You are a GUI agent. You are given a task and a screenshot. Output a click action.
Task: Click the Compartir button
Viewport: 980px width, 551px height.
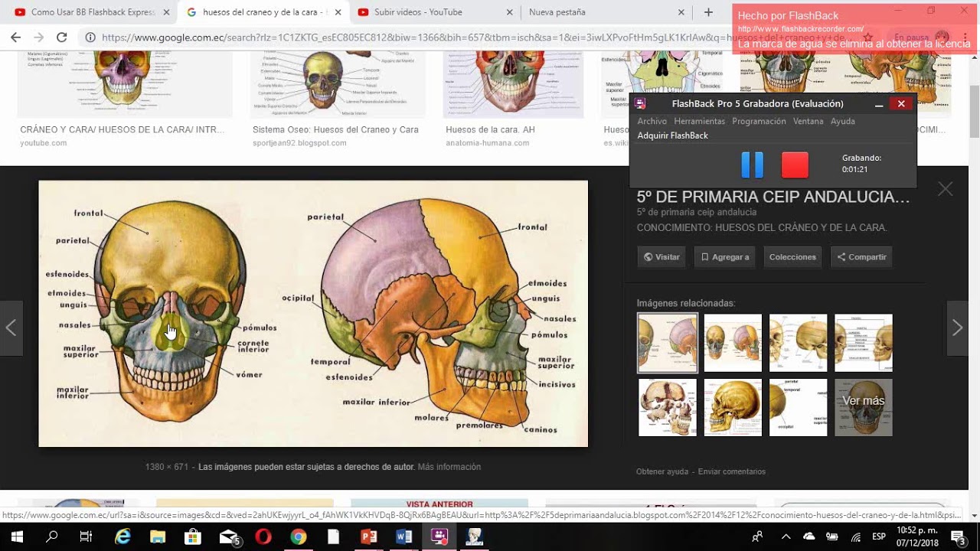[x=861, y=257]
